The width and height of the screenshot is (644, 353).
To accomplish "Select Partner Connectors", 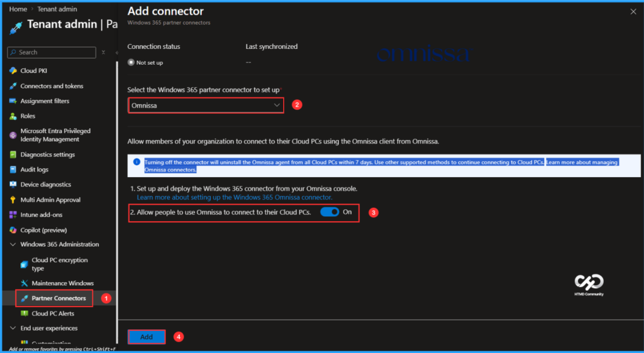I will (x=58, y=298).
